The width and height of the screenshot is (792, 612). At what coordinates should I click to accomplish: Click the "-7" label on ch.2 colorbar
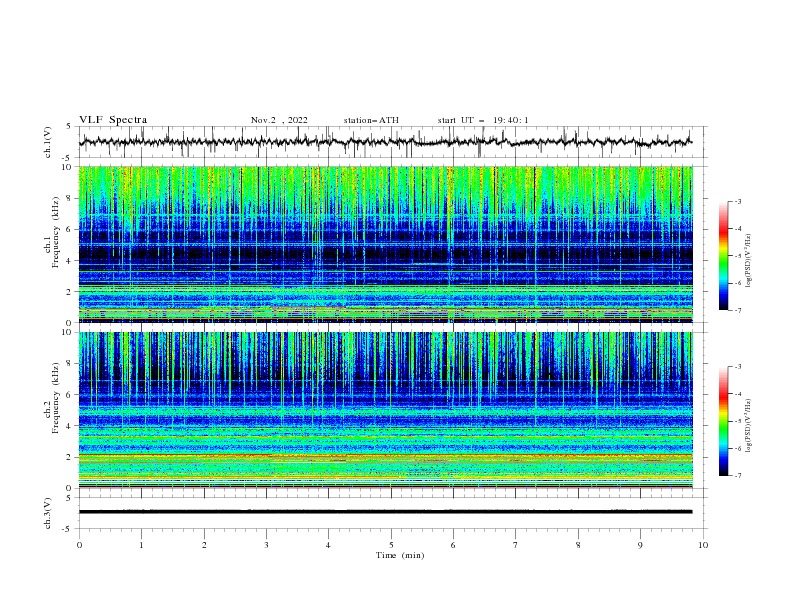click(738, 475)
